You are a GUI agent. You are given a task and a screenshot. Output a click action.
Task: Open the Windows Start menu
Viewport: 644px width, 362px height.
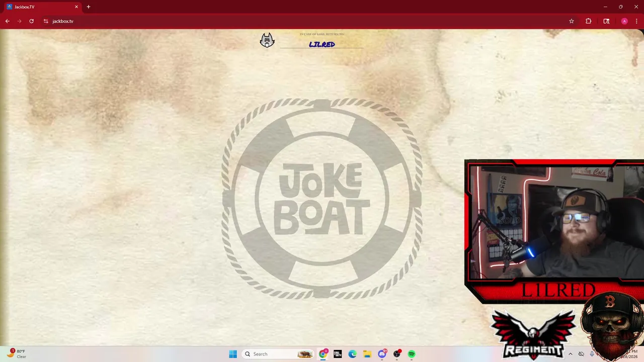pyautogui.click(x=233, y=354)
